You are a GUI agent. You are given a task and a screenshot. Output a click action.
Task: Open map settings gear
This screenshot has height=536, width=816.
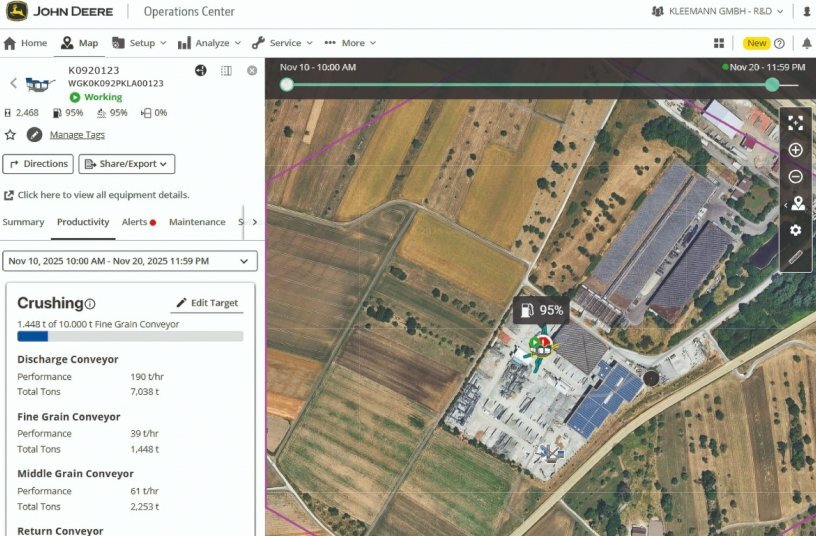pyautogui.click(x=795, y=230)
